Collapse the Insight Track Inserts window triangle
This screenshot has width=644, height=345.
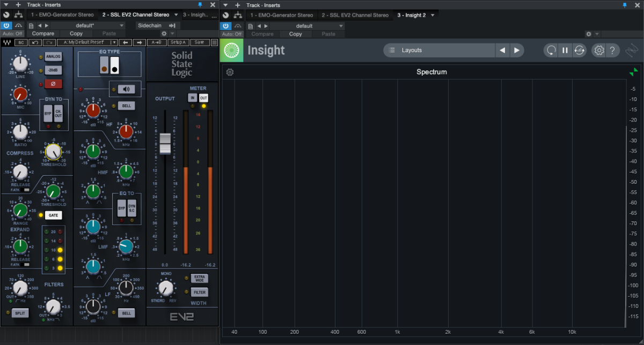225,5
